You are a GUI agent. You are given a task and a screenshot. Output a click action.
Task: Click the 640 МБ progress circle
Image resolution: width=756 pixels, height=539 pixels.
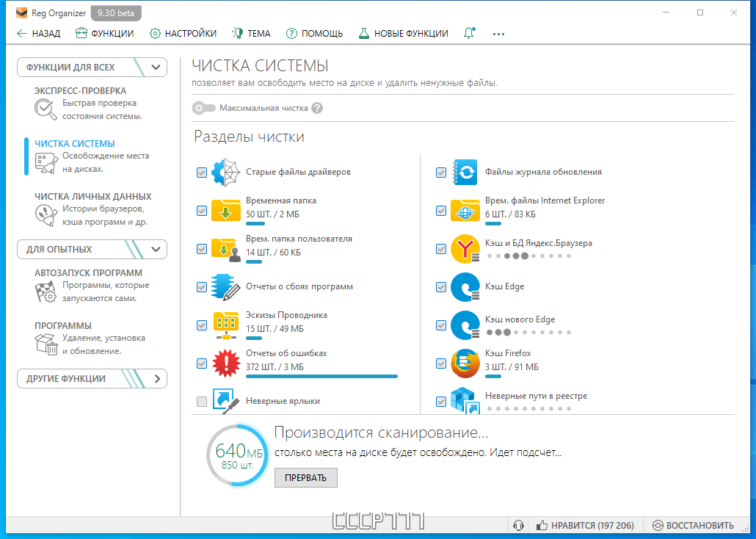236,455
